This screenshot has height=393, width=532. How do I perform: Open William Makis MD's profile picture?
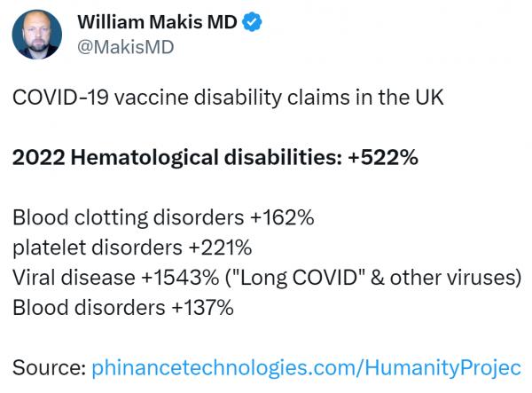pos(40,35)
